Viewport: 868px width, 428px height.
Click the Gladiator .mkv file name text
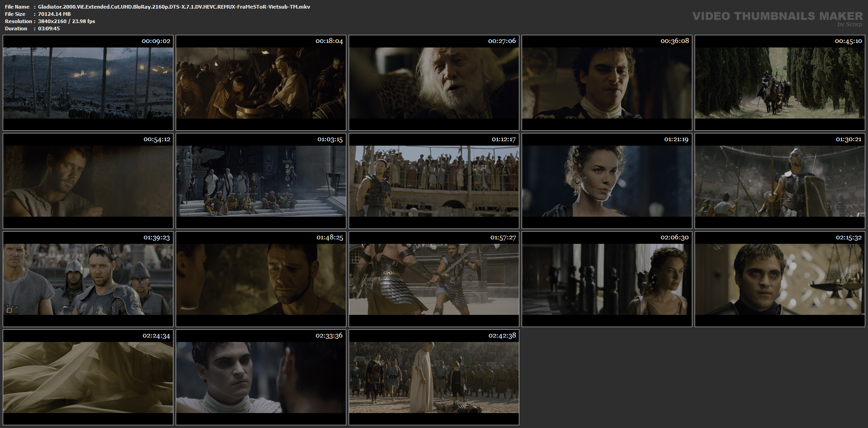[x=174, y=7]
